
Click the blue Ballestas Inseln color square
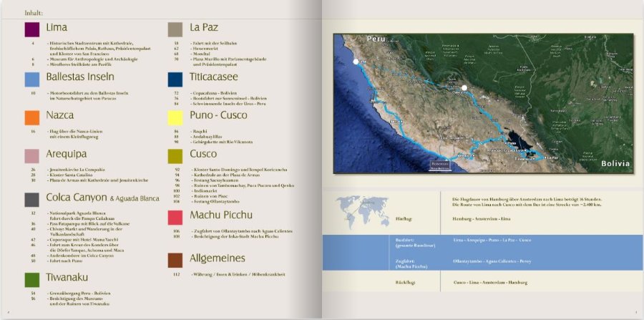[x=32, y=79]
